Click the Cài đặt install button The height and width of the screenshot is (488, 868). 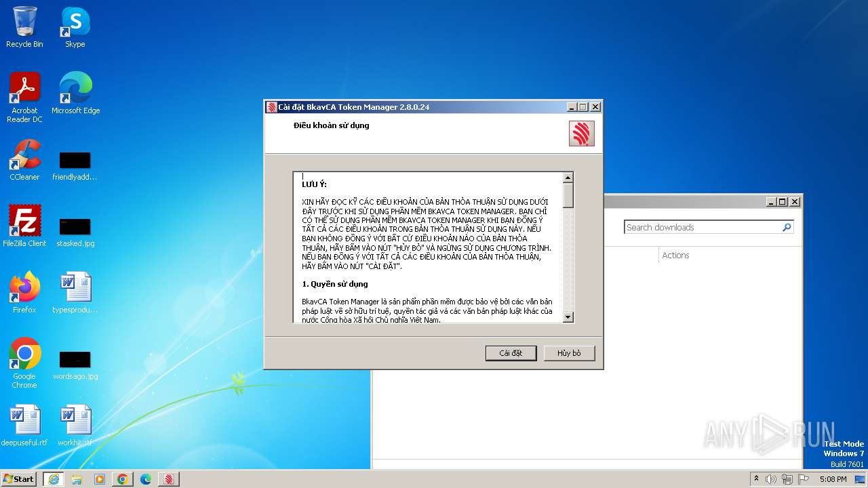511,353
